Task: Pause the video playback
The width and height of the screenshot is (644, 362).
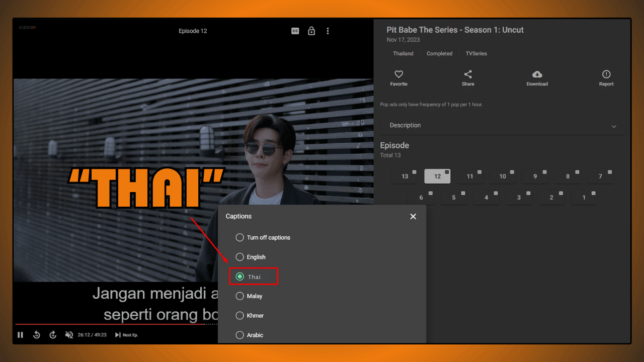Action: [x=21, y=335]
